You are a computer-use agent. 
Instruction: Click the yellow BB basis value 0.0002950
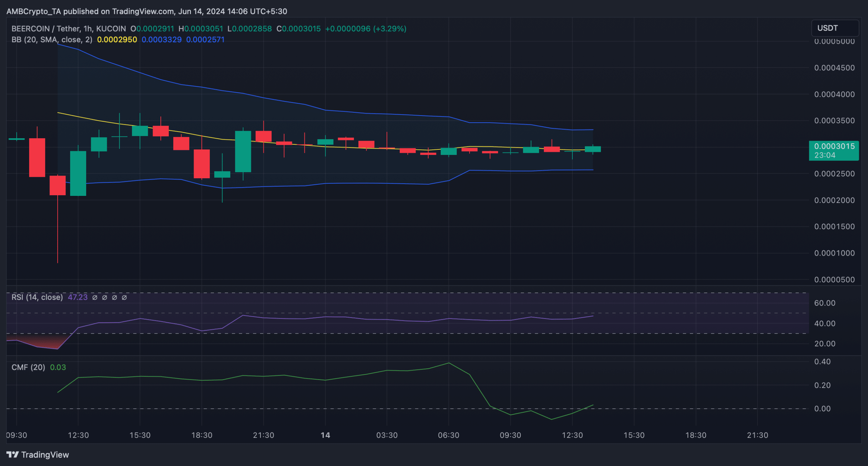click(117, 40)
